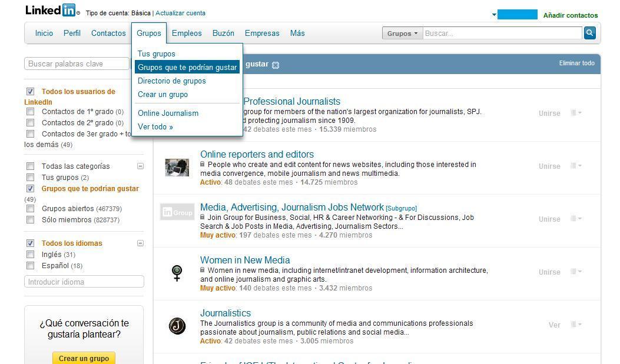Open the Grupos search scope dropdown
The width and height of the screenshot is (620, 364).
tap(402, 34)
